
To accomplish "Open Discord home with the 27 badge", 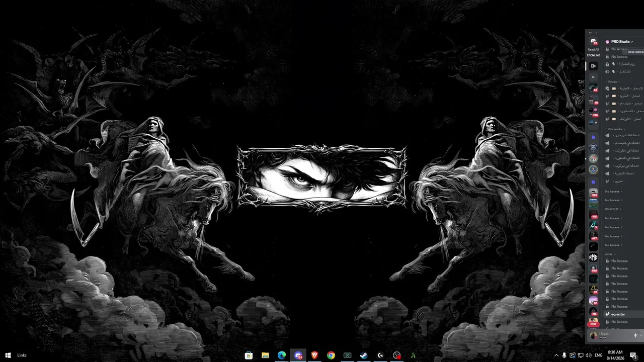I will [x=593, y=42].
